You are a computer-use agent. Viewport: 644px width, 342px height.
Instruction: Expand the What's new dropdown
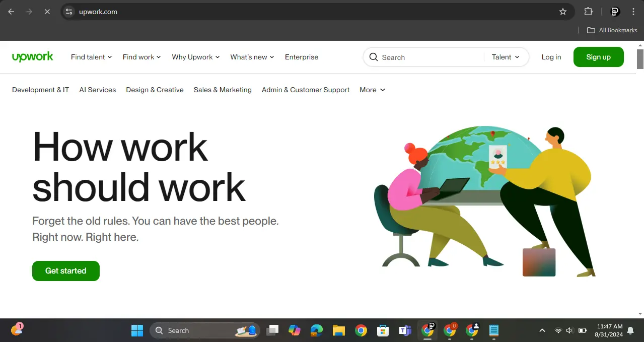click(252, 57)
